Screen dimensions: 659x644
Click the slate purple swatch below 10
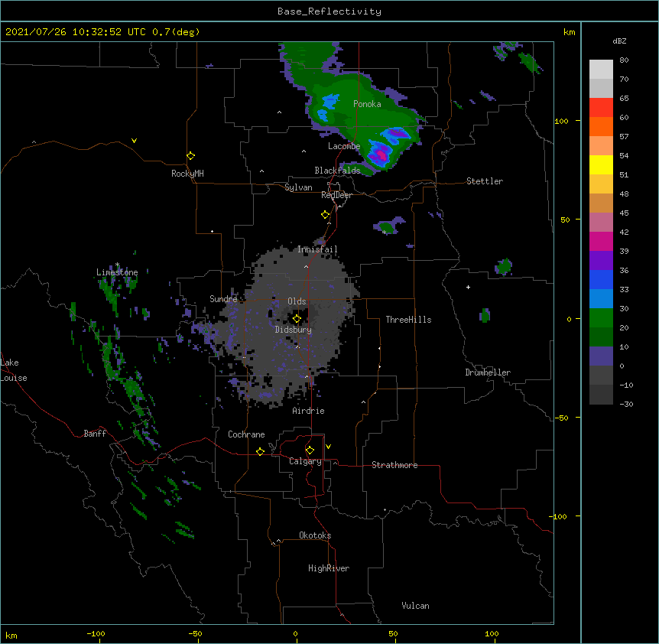pos(601,356)
